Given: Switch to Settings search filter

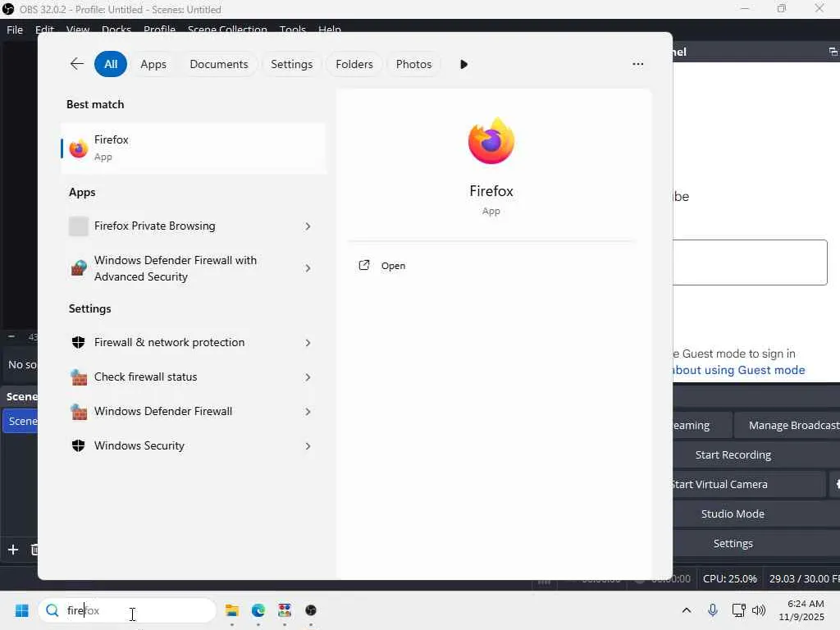Looking at the screenshot, I should coord(291,64).
